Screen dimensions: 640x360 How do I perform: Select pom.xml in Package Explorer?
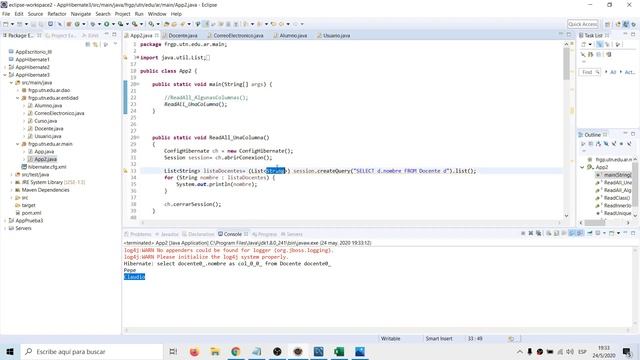(31, 213)
